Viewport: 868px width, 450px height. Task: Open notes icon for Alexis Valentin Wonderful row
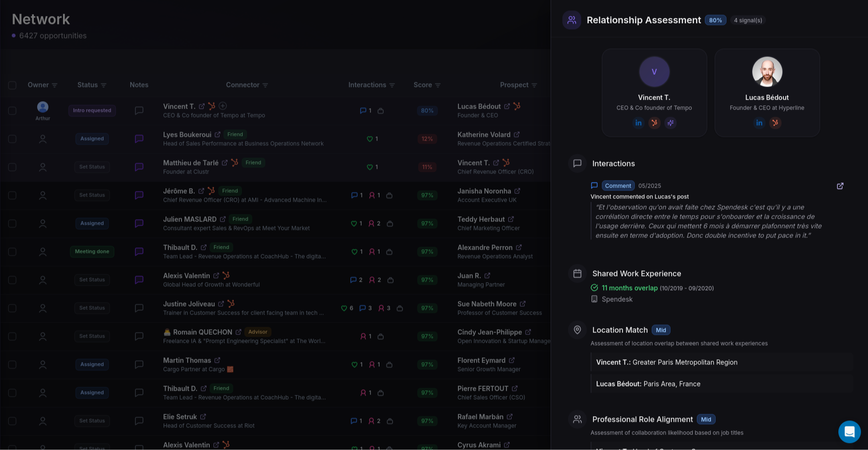tap(139, 280)
